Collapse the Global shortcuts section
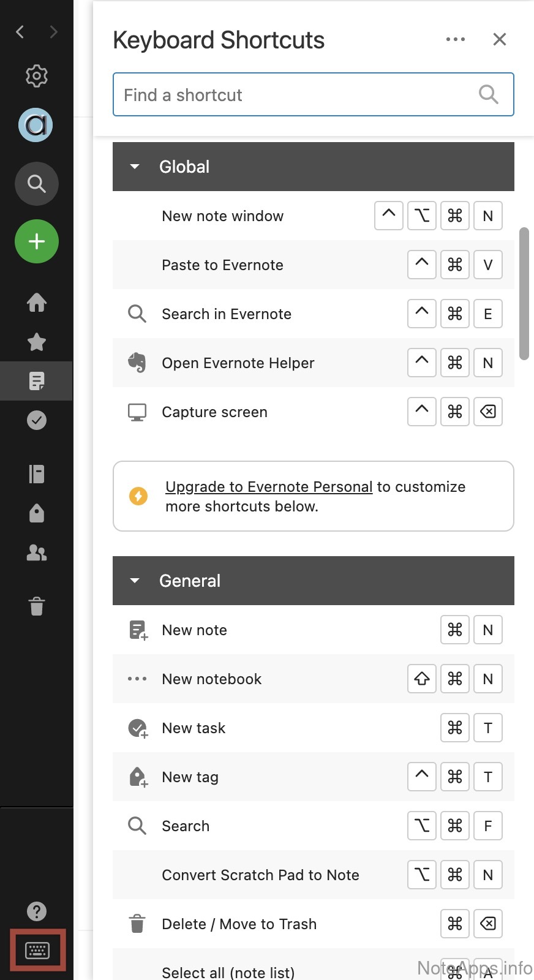The width and height of the screenshot is (534, 980). [x=135, y=167]
